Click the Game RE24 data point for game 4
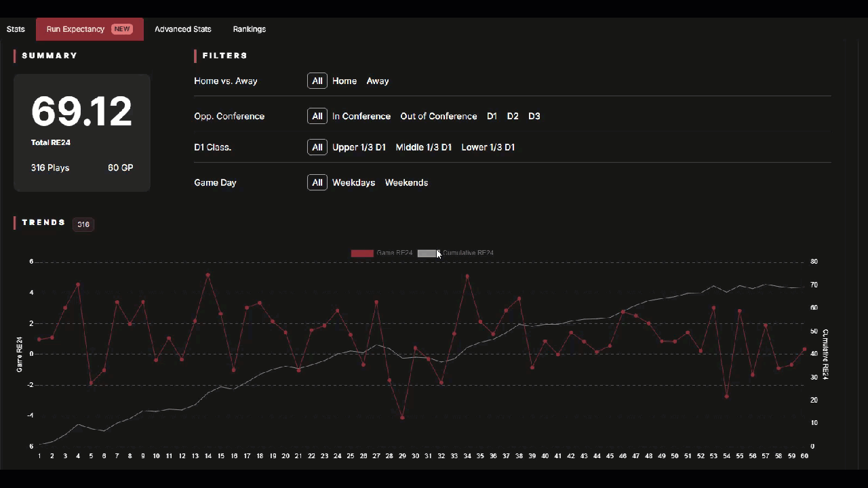Screen dimensions: 868x488 click(78, 285)
